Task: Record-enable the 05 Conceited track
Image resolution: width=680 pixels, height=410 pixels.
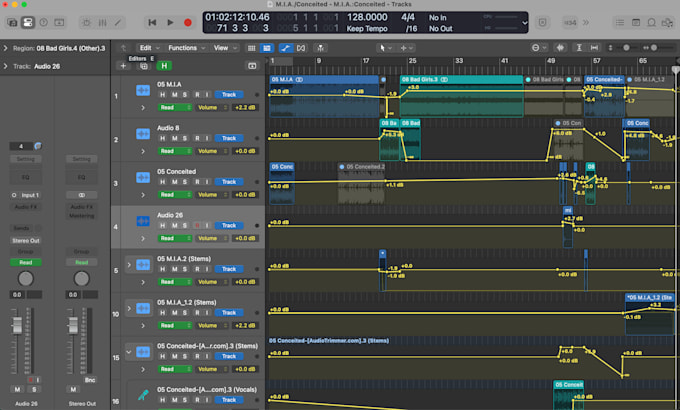Action: 197,182
